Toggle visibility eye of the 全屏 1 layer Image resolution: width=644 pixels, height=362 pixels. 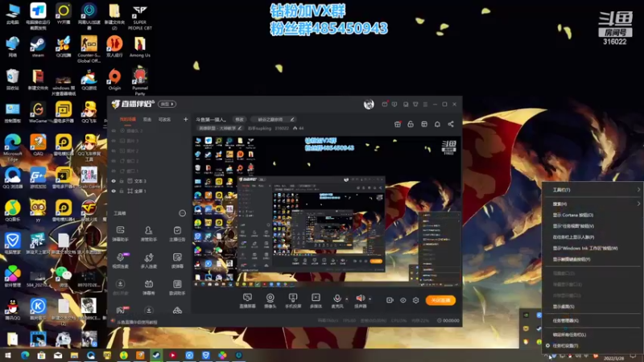click(x=114, y=191)
